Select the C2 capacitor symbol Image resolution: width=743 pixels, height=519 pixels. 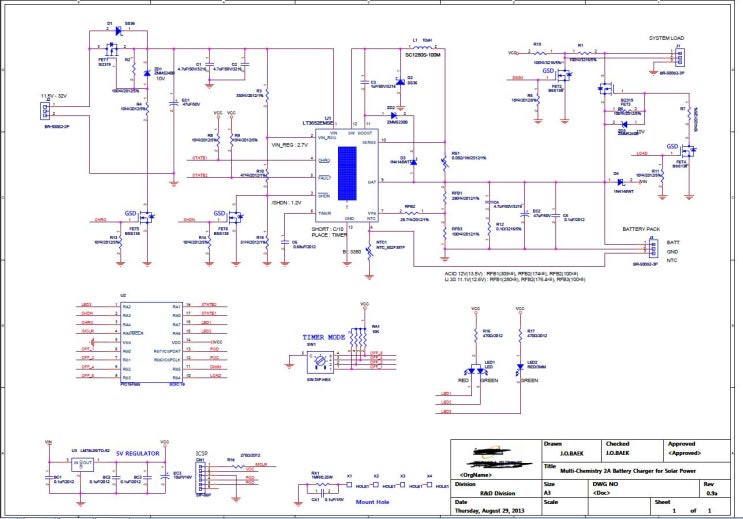[245, 64]
